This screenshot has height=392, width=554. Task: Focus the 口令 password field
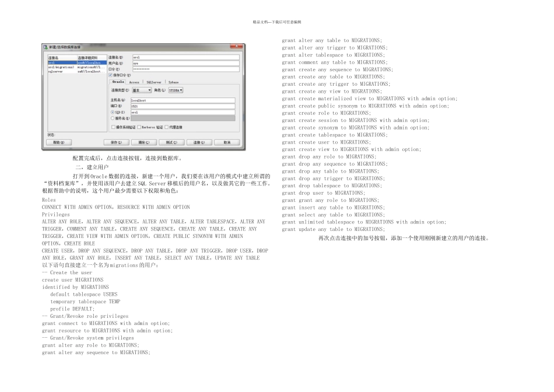pyautogui.click(x=186, y=69)
